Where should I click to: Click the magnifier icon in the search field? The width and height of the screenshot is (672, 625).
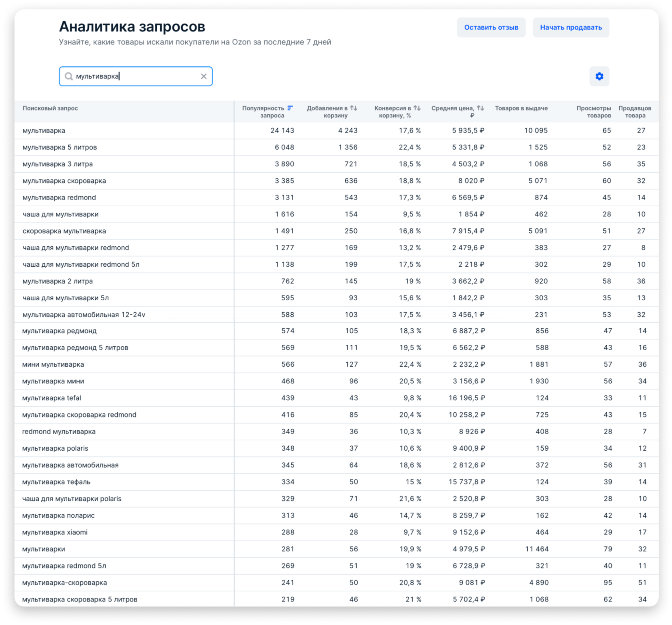69,76
